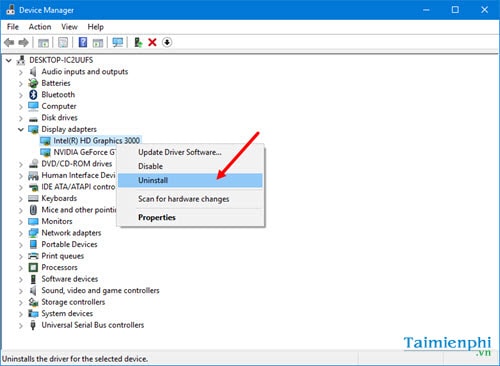The width and height of the screenshot is (500, 366).
Task: Click the Disable down-arrow toolbar icon
Action: 167,42
